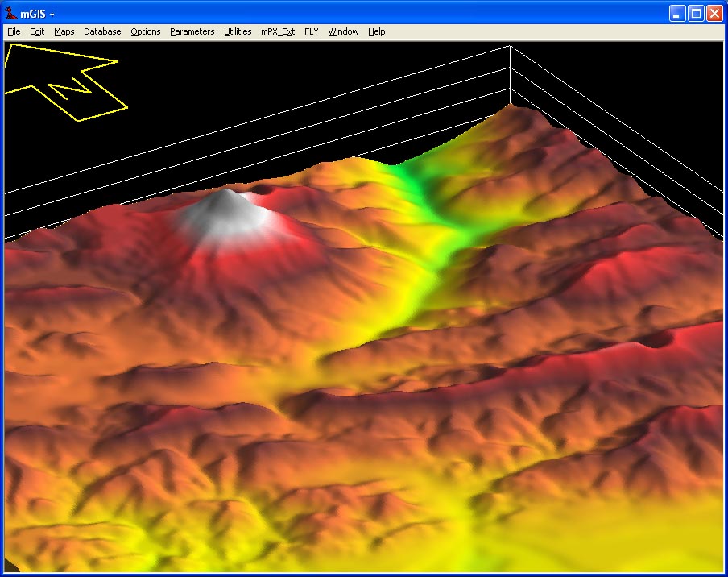
Task: Open the Help menu
Action: click(377, 31)
